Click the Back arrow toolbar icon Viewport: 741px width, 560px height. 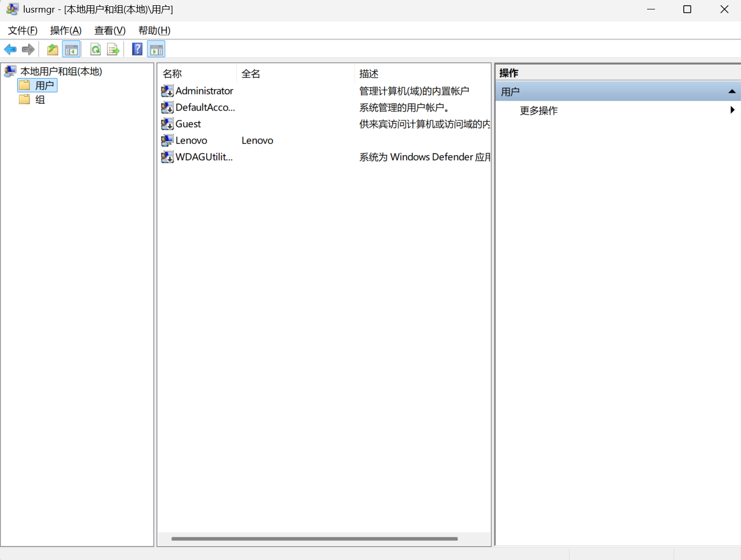(10, 50)
